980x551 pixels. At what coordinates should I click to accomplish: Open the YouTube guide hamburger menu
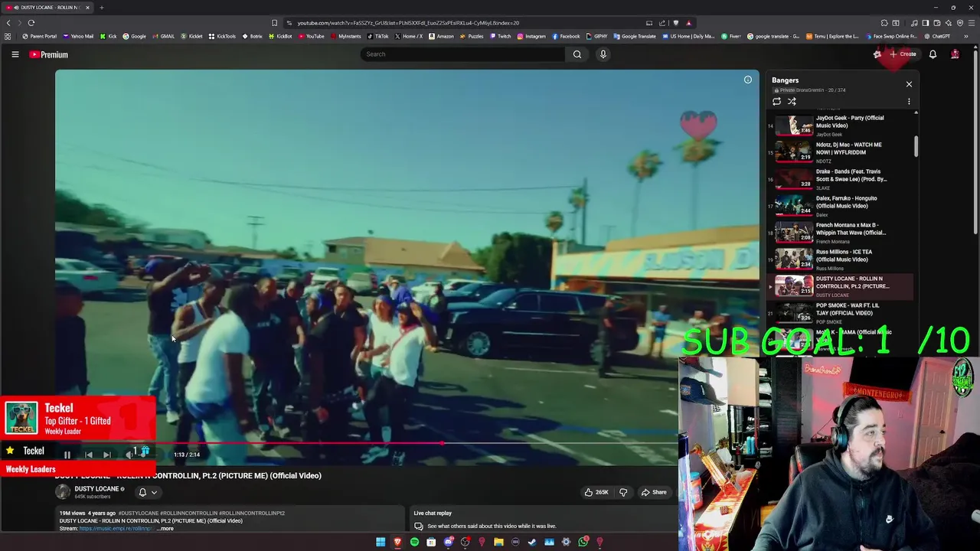[15, 54]
